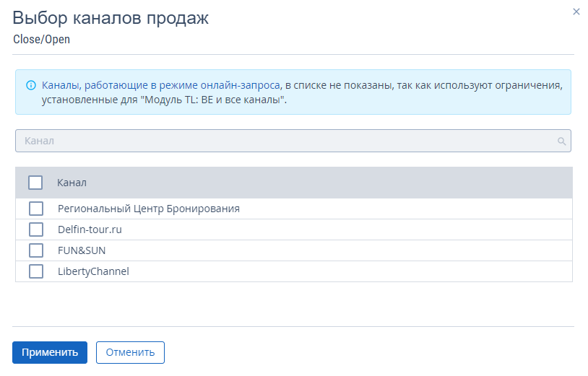Toggle the select-all checkbox in the header
Viewport: 588px width, 376px height.
pyautogui.click(x=35, y=183)
